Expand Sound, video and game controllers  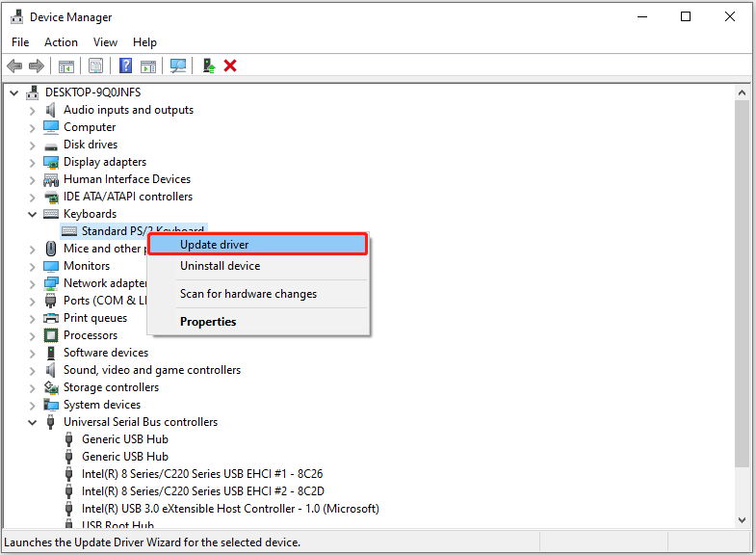(32, 371)
